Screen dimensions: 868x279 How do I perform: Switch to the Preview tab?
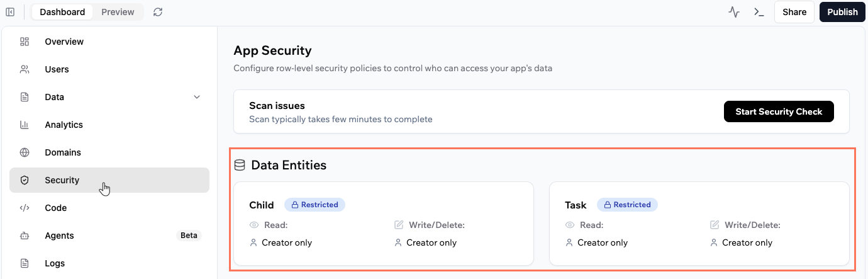(118, 12)
